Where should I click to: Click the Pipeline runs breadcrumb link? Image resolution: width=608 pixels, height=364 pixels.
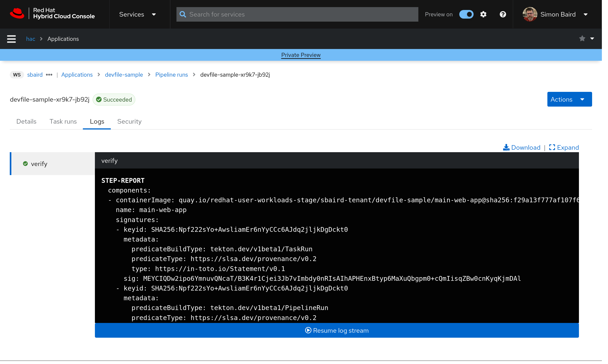coord(172,75)
